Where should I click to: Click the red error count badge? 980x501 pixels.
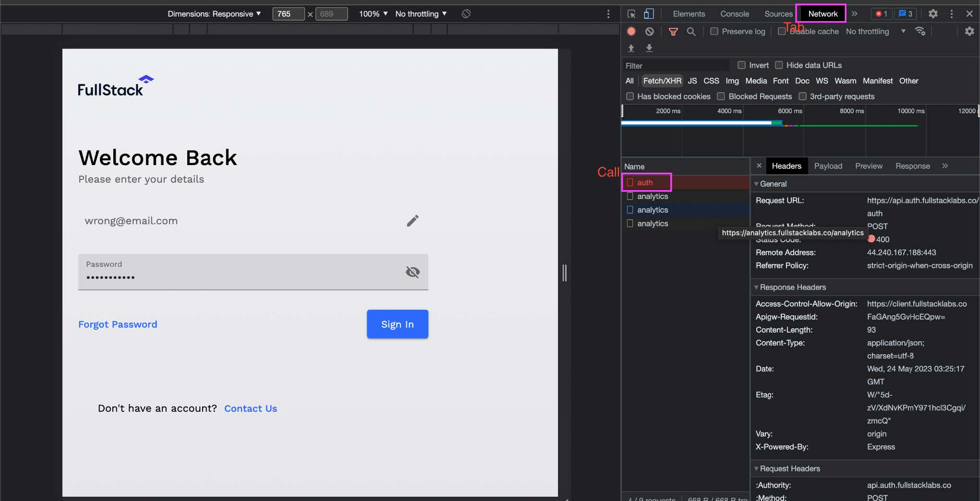click(881, 14)
